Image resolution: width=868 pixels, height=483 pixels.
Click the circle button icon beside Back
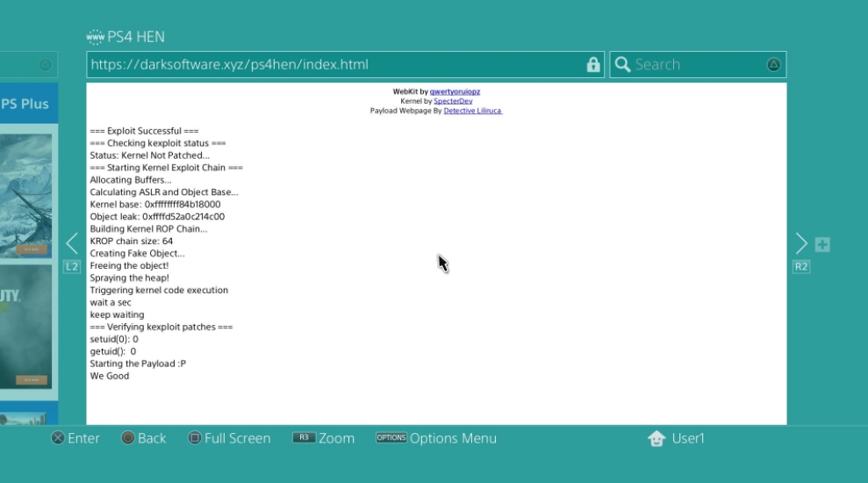[x=128, y=438]
